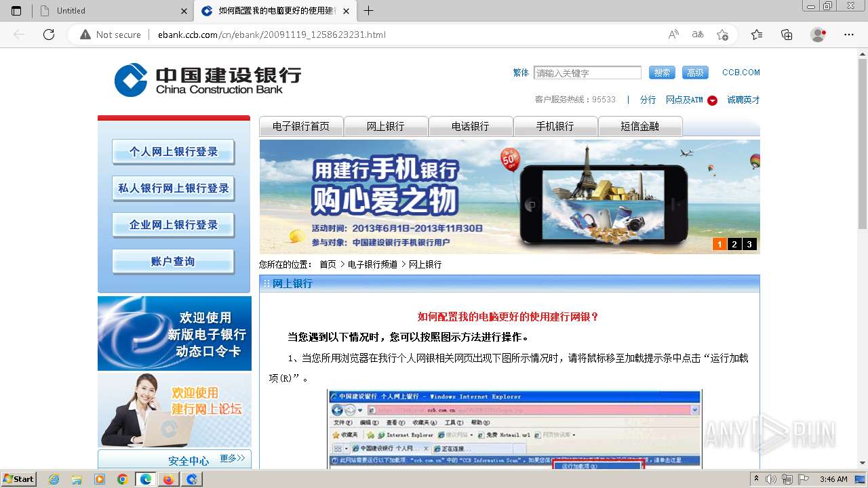Screen dimensions: 868x488
Task: Launch Internet Explorer from the taskbar
Action: pos(54,479)
